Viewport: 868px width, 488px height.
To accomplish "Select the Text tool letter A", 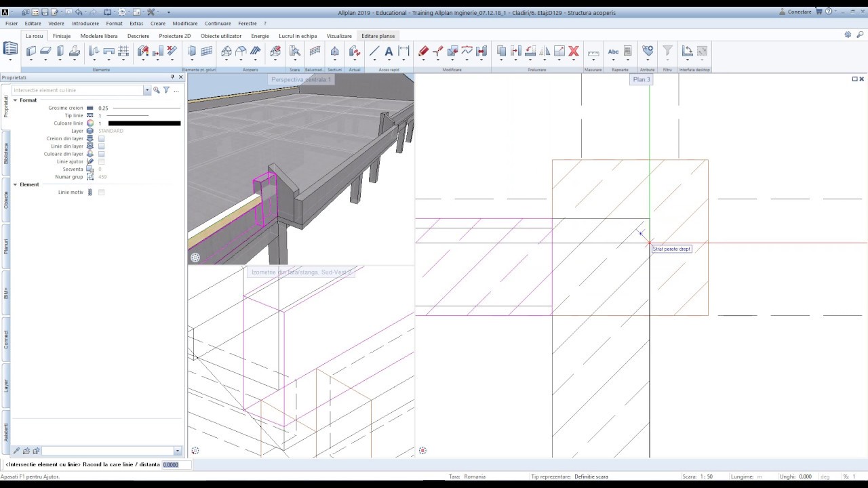I will 389,51.
